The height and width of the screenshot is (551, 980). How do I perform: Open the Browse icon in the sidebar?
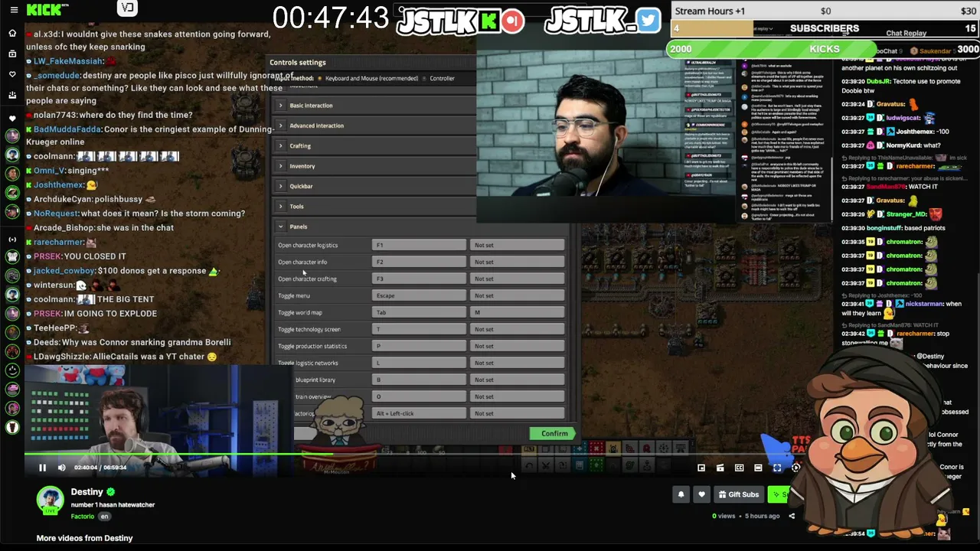12,54
